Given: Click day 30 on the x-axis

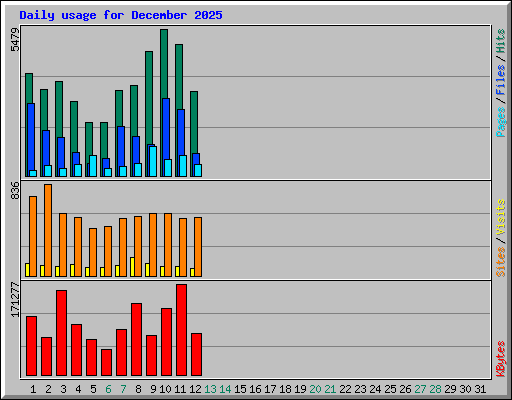Looking at the screenshot, I should tap(465, 389).
